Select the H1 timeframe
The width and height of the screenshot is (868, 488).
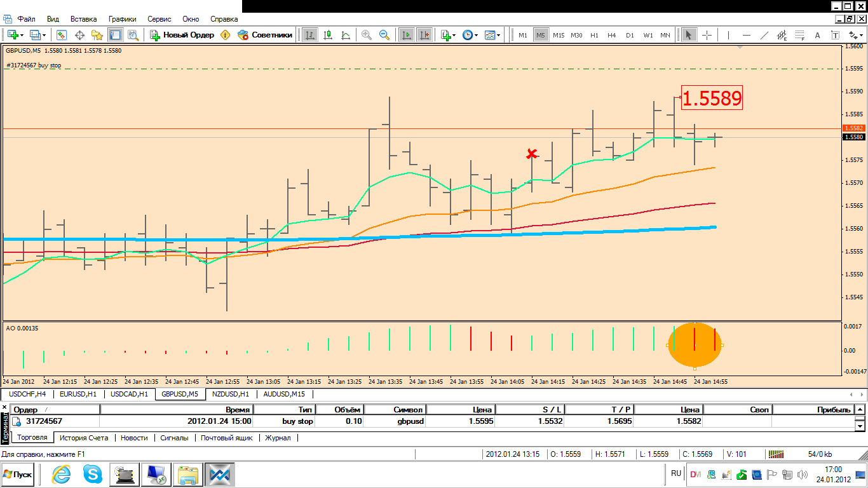pos(594,35)
